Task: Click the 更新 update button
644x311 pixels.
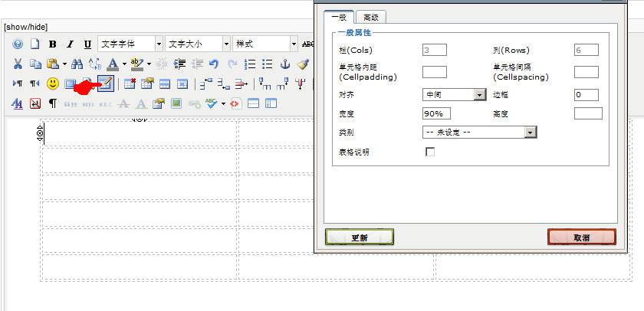Action: (x=360, y=237)
